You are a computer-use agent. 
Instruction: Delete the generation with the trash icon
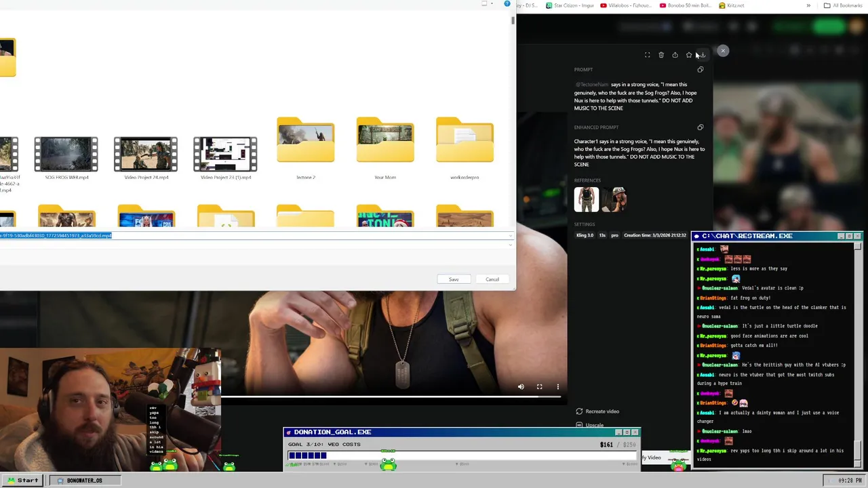pyautogui.click(x=661, y=55)
